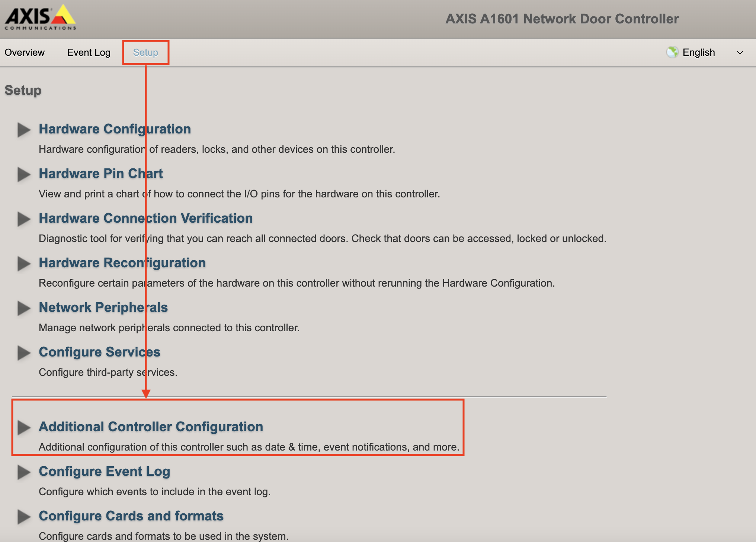This screenshot has height=542, width=756.
Task: Open the English language dropdown
Action: [x=705, y=52]
